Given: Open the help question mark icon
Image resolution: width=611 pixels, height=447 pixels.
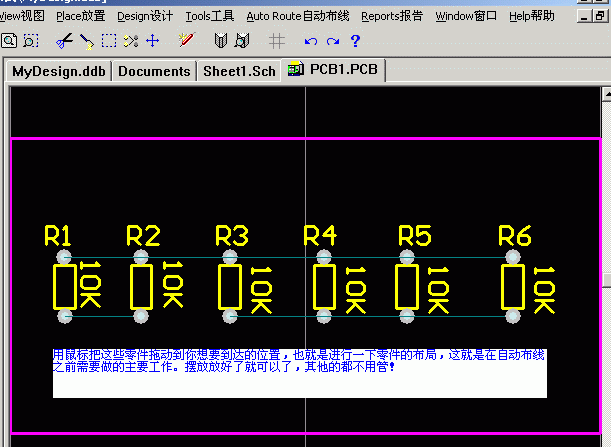Looking at the screenshot, I should pyautogui.click(x=355, y=41).
